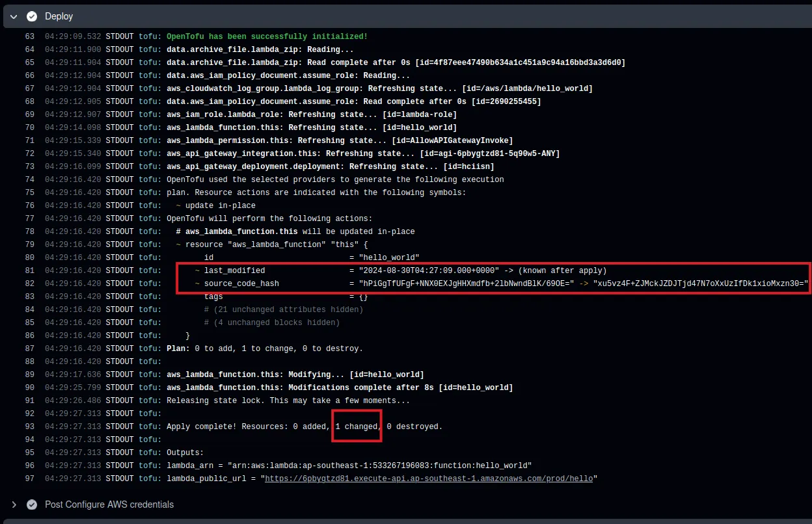
Task: Click the Deploy step success checkmark icon
Action: point(32,16)
